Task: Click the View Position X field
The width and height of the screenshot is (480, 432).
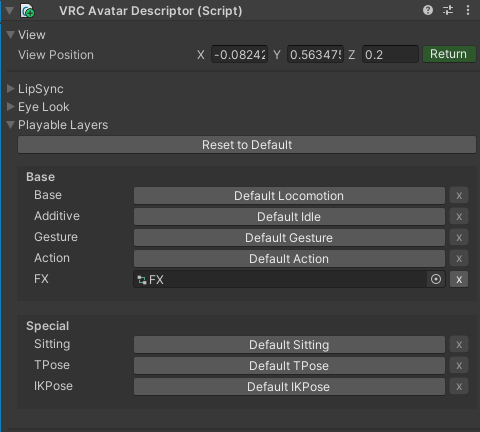Action: click(x=239, y=54)
